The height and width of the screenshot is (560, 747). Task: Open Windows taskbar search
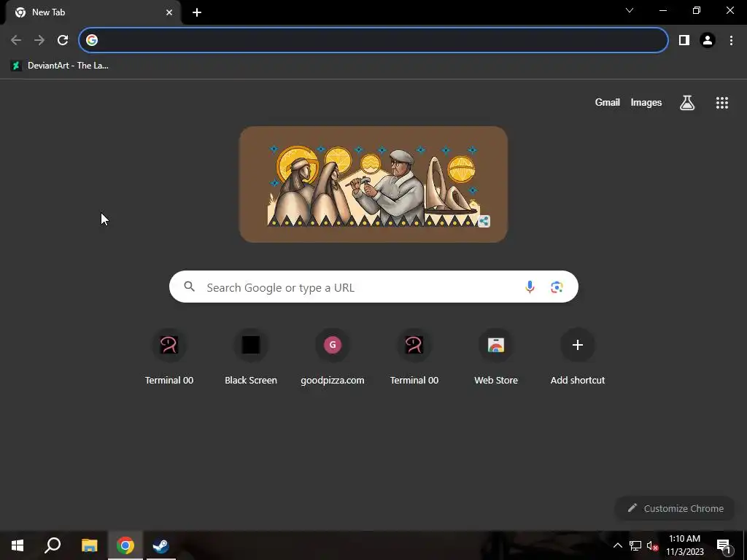click(x=53, y=545)
